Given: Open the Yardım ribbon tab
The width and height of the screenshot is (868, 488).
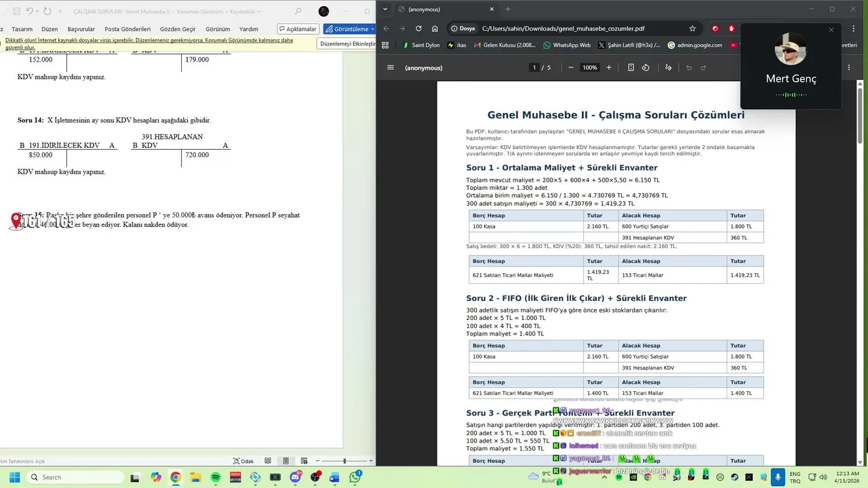Looking at the screenshot, I should tap(249, 29).
